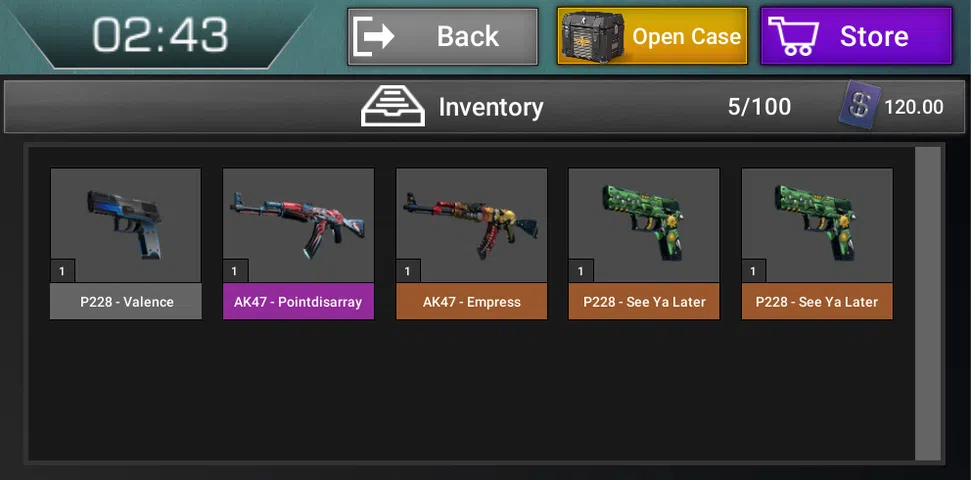
Task: Click the 5/100 inventory capacity counter
Action: coord(759,107)
